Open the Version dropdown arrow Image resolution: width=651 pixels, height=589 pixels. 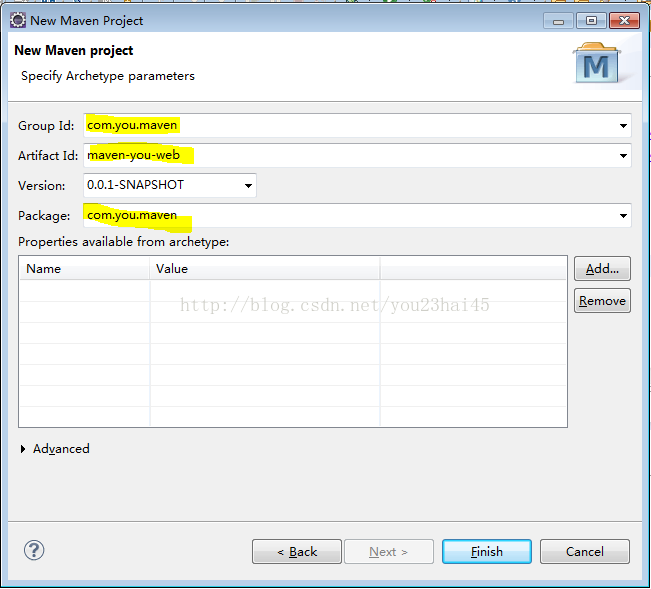(248, 186)
